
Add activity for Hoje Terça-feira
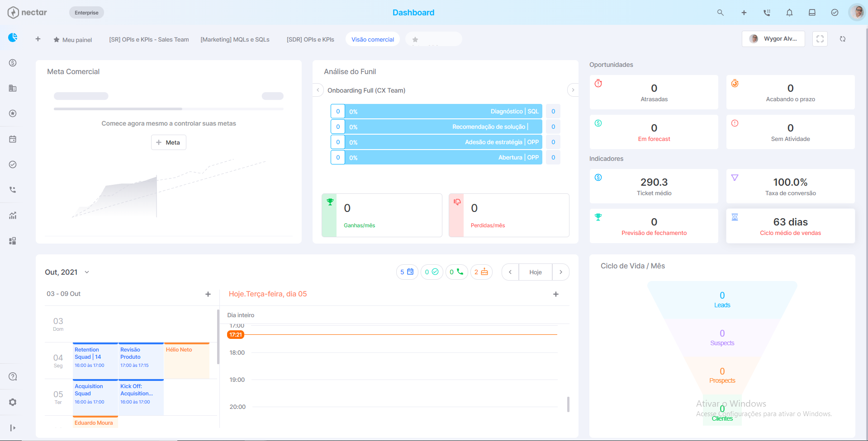tap(556, 294)
